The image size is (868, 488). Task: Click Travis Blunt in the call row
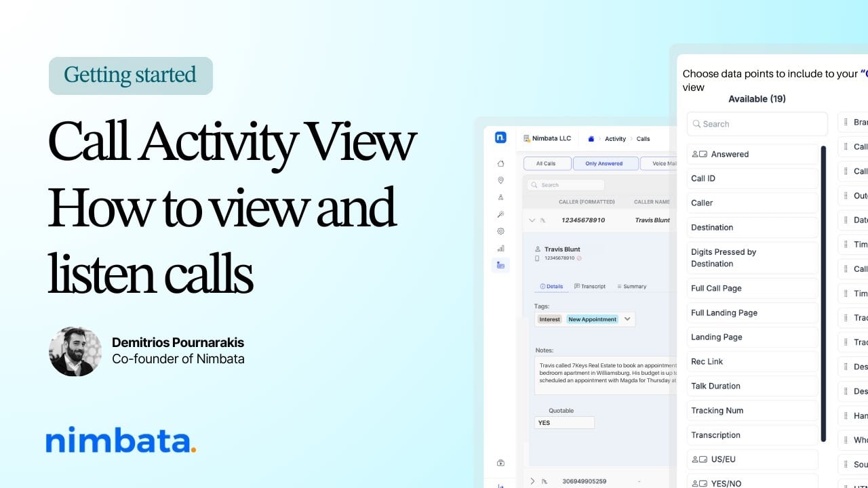(652, 220)
